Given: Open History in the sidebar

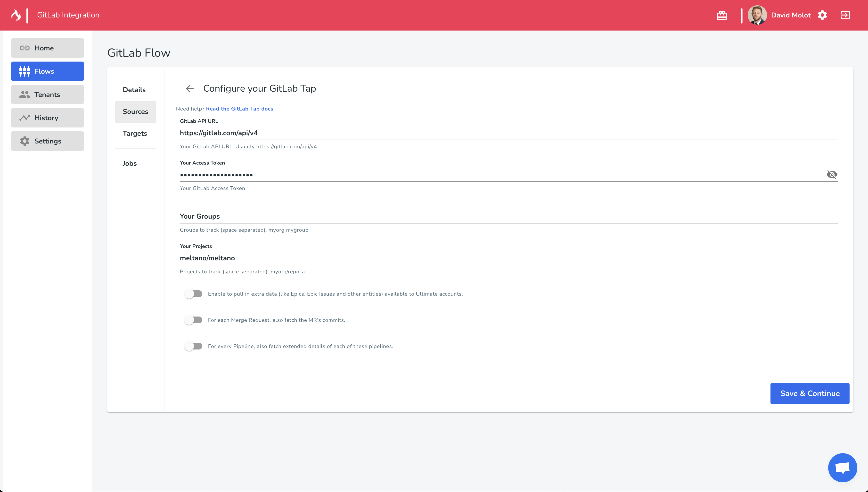Looking at the screenshot, I should pyautogui.click(x=47, y=118).
